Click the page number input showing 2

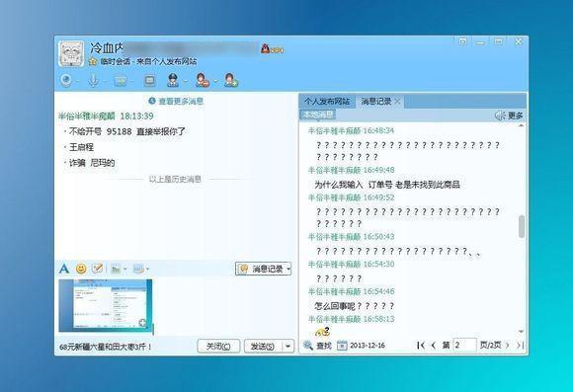click(x=464, y=345)
